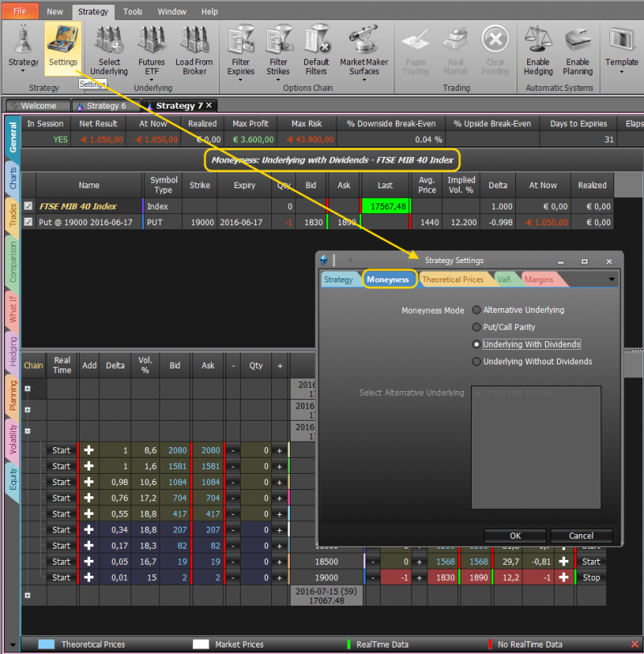Open the tab overflow arrow in Strategy Settings
This screenshot has width=644, height=654.
pos(613,279)
